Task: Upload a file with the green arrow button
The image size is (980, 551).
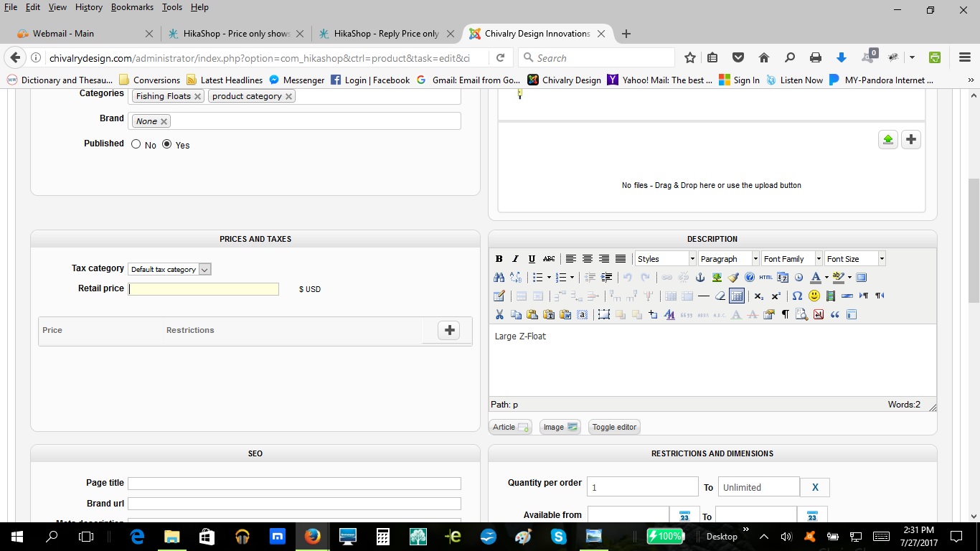Action: (x=888, y=139)
